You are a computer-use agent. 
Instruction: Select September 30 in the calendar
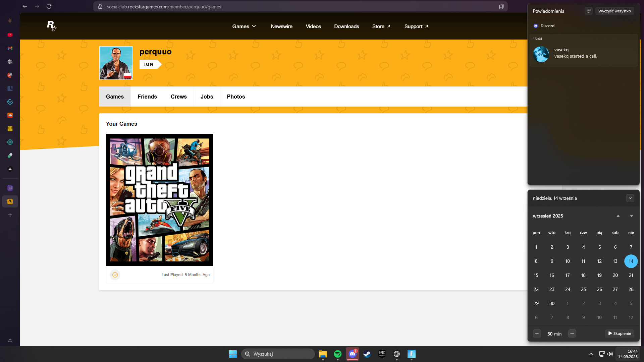552,303
